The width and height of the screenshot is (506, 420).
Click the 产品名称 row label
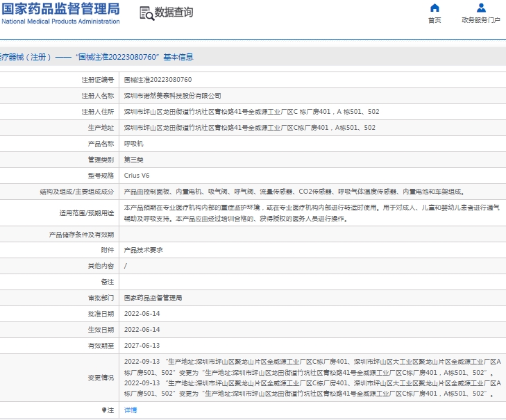[x=101, y=144]
